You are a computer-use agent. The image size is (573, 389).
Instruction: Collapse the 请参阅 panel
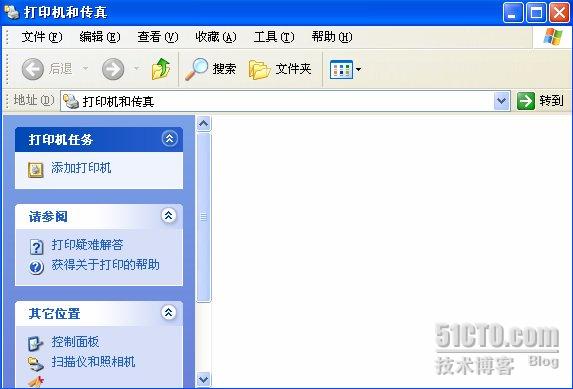click(168, 216)
